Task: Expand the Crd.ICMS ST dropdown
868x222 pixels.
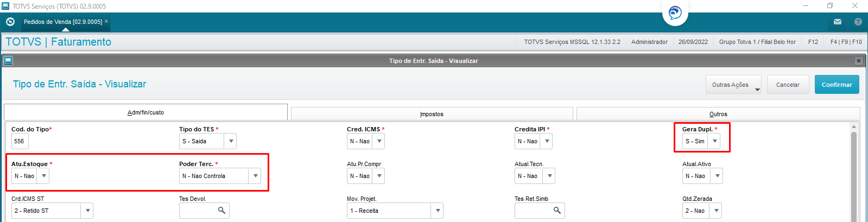Action: click(x=87, y=211)
